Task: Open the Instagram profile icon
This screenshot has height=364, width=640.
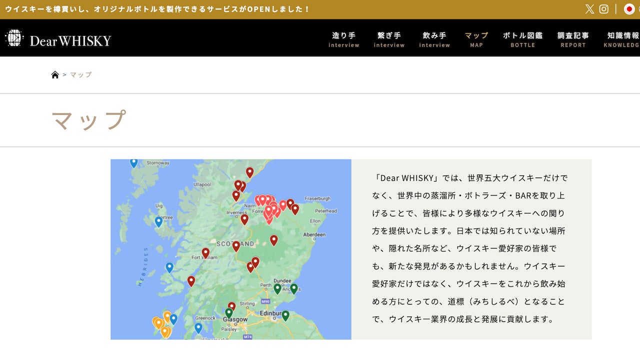Action: pyautogui.click(x=604, y=9)
